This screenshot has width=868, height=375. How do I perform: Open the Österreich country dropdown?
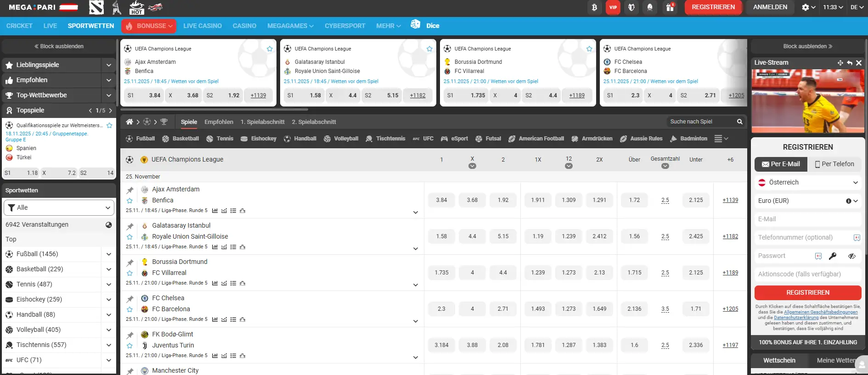(807, 182)
